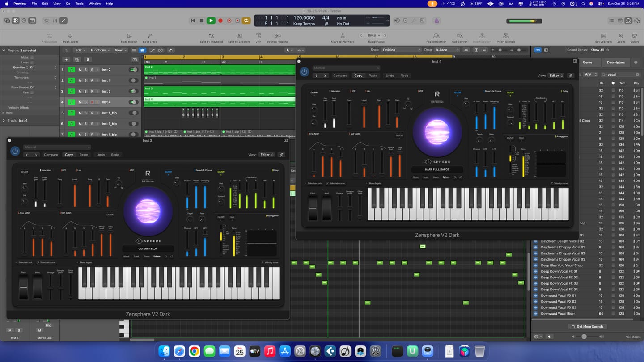Screen dimensions: 644x362
Task: Click the Join regions tool
Action: [258, 38]
